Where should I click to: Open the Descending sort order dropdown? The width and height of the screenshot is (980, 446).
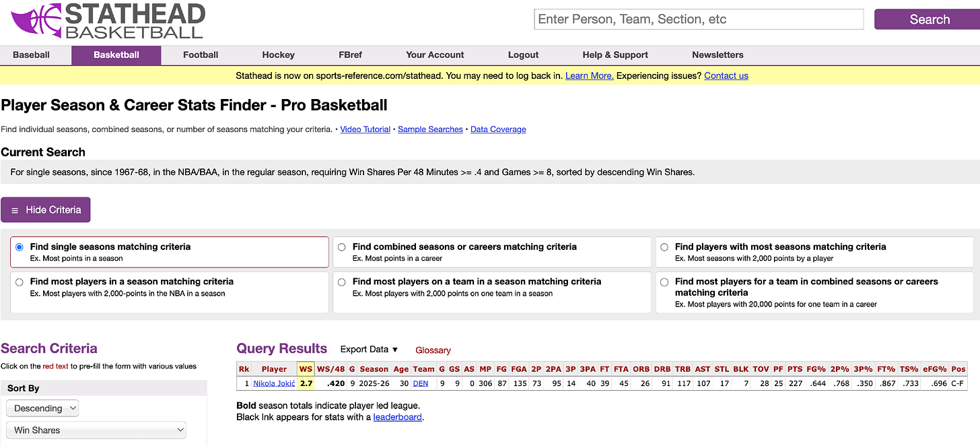(42, 408)
